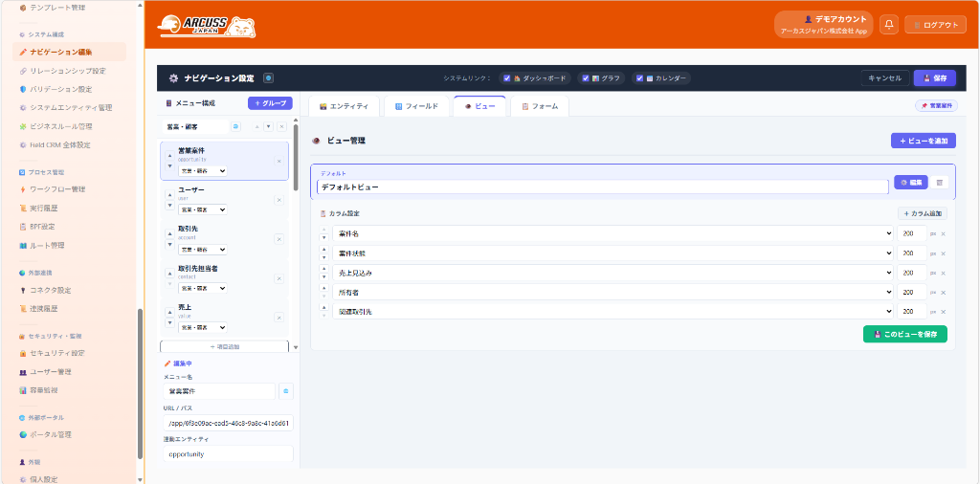
Task: Click the width field for 案件名 column
Action: [x=912, y=233]
